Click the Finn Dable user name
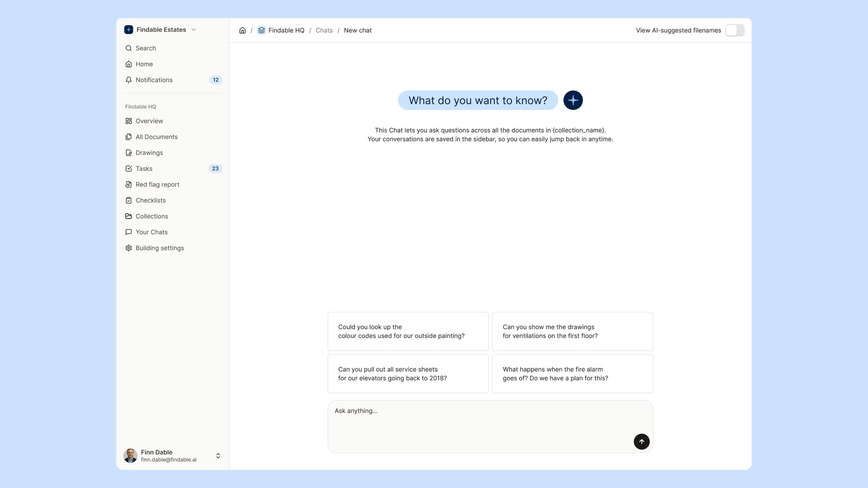Image resolution: width=868 pixels, height=488 pixels. [x=157, y=452]
